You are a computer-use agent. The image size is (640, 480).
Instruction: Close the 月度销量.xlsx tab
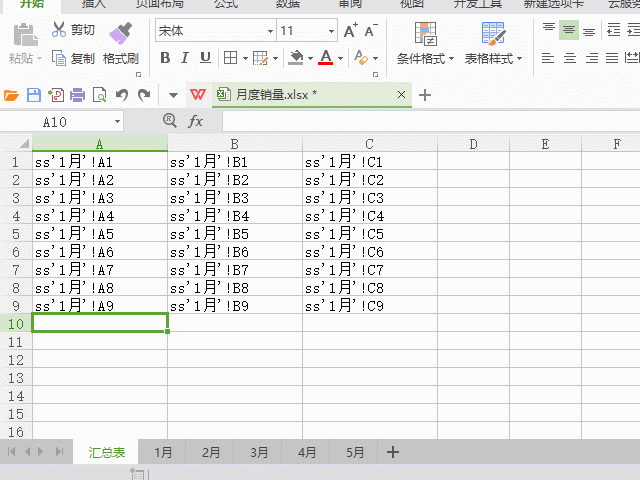click(401, 95)
